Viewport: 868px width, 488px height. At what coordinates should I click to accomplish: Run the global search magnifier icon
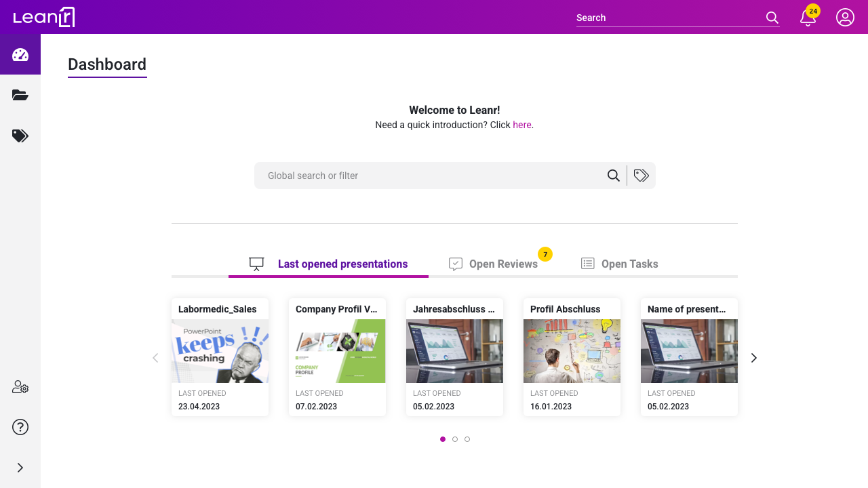click(614, 175)
